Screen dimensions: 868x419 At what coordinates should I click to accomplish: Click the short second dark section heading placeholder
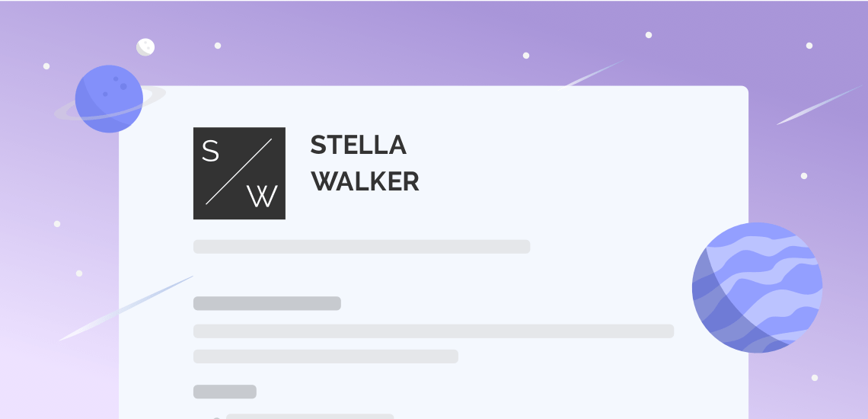pos(225,392)
